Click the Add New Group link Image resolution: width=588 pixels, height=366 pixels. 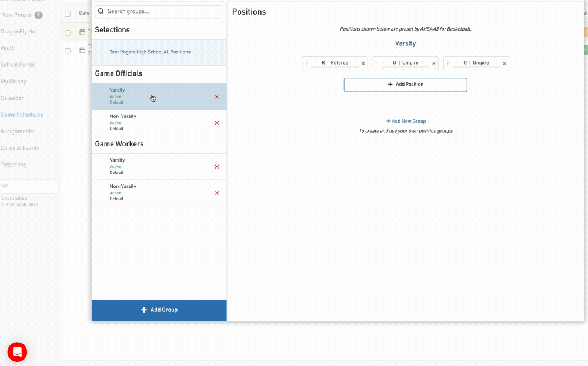406,121
